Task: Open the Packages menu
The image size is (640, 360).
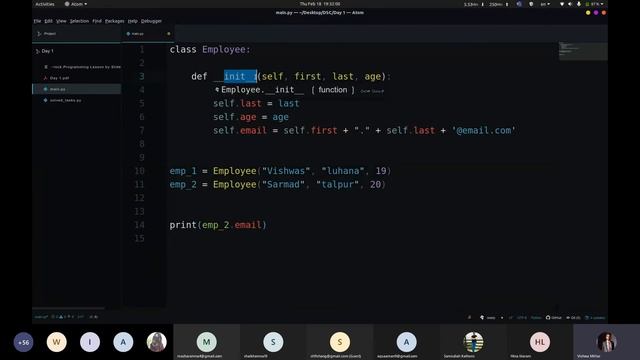Action: (114, 21)
